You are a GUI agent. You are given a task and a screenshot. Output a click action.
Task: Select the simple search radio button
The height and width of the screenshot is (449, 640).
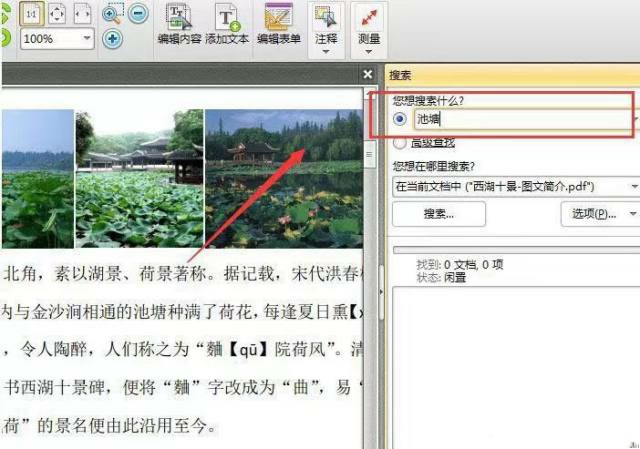(x=401, y=119)
